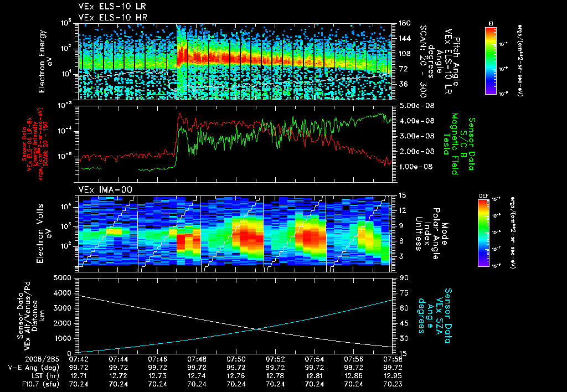Click the red ELS energy intensity axis label
567x392 pixels.
click(33, 145)
